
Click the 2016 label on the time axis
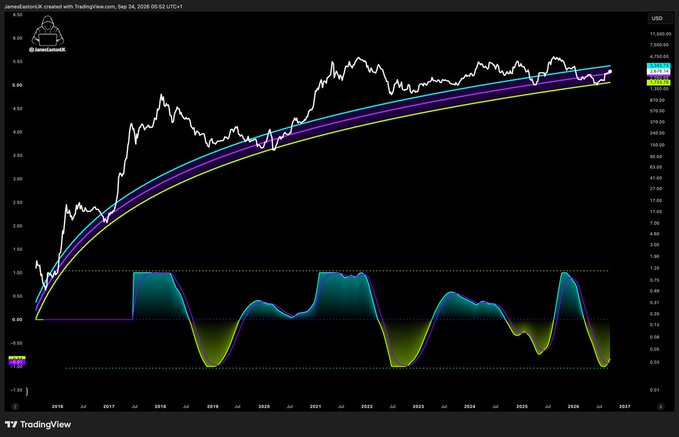click(x=58, y=407)
